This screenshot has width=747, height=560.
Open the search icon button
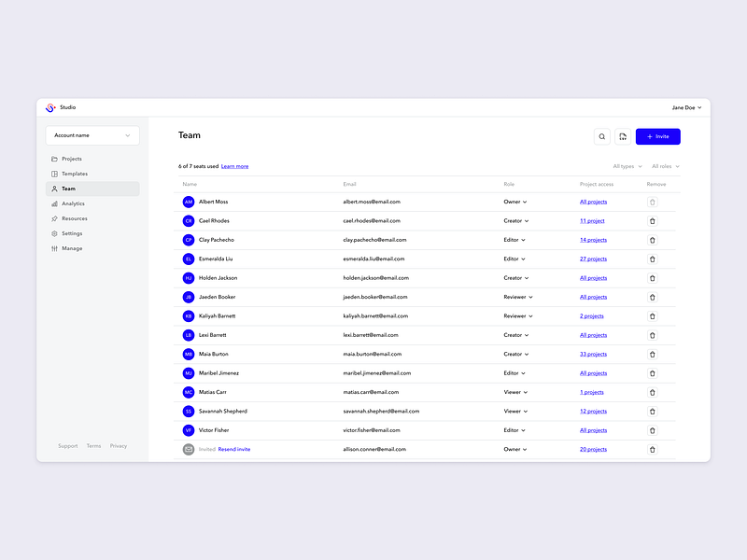601,136
